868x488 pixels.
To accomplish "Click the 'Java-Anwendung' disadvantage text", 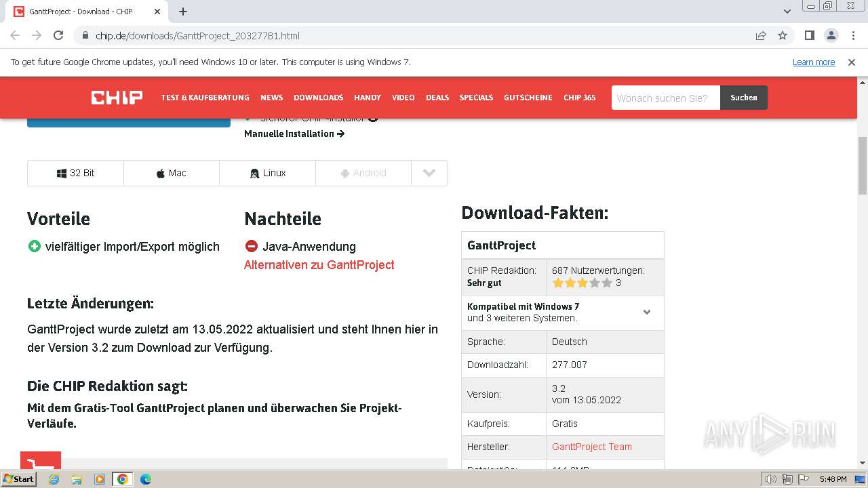I will [309, 247].
